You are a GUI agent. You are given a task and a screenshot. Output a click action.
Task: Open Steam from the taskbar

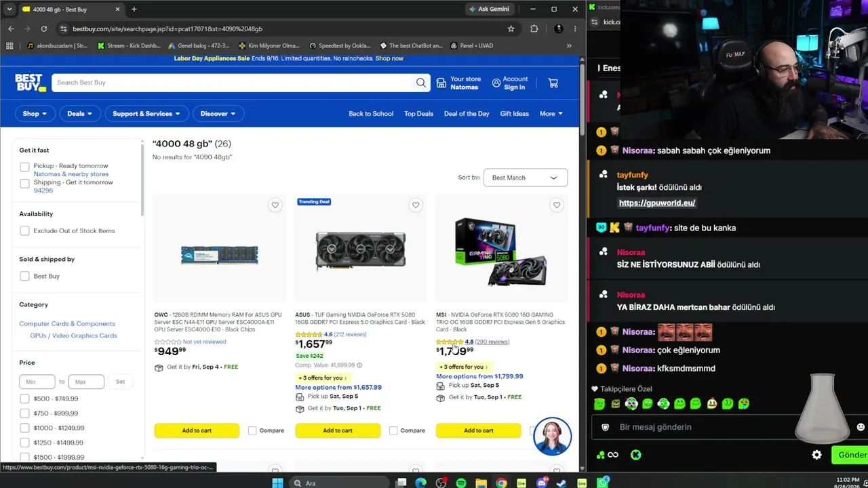click(561, 483)
